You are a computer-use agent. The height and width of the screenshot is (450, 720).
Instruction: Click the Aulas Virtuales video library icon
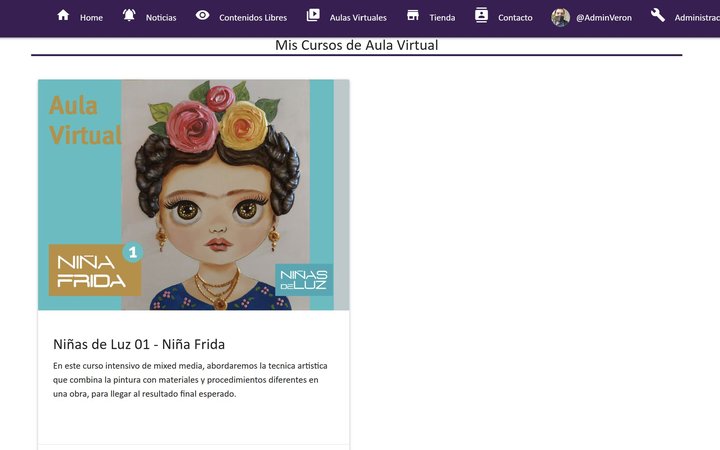coord(313,15)
